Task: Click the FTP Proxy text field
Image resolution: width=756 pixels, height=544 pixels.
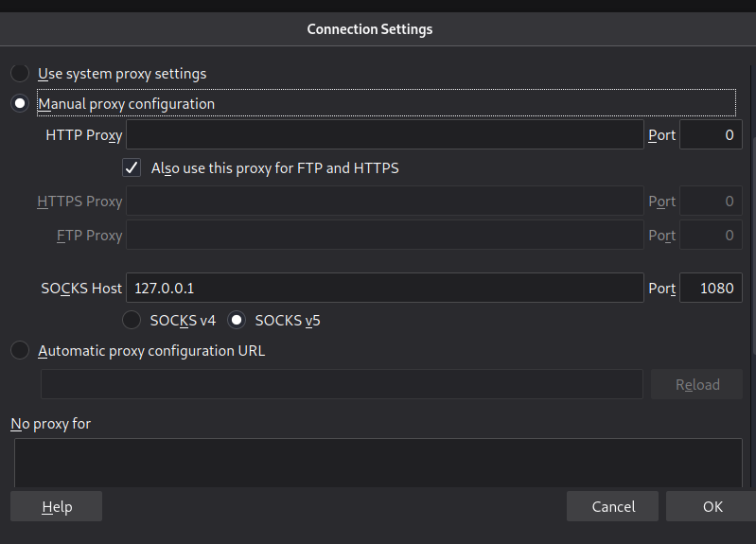Action: [385, 235]
